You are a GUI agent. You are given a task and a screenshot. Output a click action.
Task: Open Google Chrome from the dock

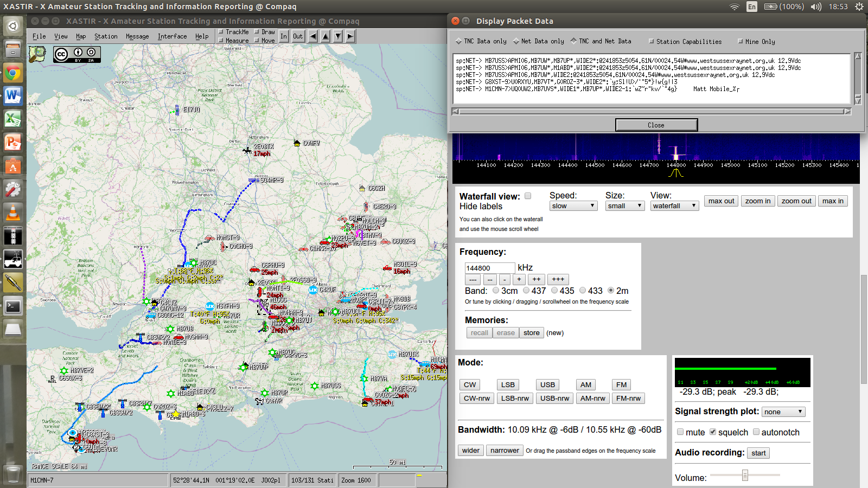(12, 73)
